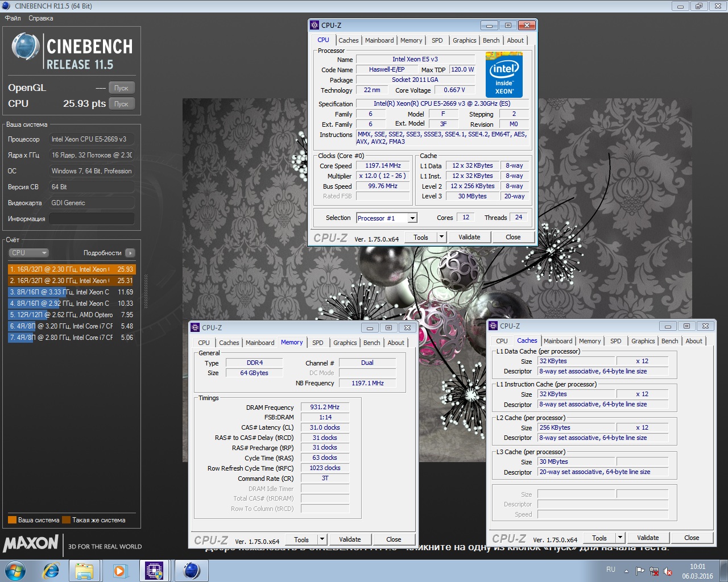Launch Windows Media Player from the taskbar
The image size is (728, 582).
click(x=119, y=570)
